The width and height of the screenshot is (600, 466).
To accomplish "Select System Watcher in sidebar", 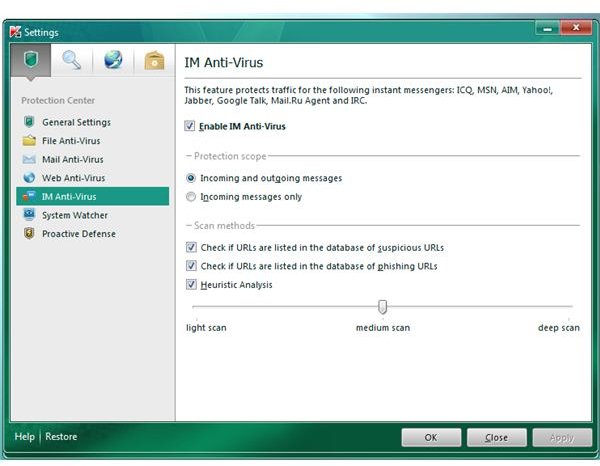I will [x=93, y=215].
